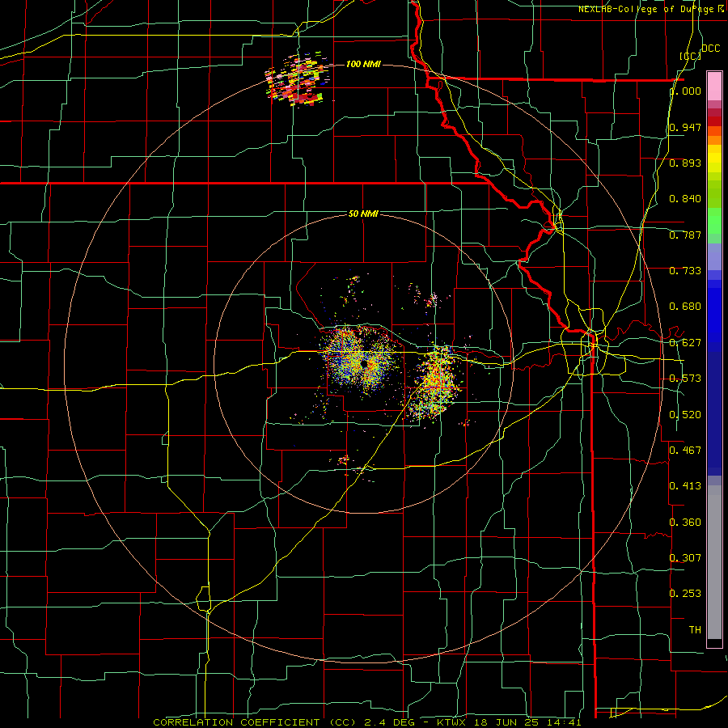The height and width of the screenshot is (728, 728).
Task: Click the 0.733 scale value
Action: (x=685, y=271)
